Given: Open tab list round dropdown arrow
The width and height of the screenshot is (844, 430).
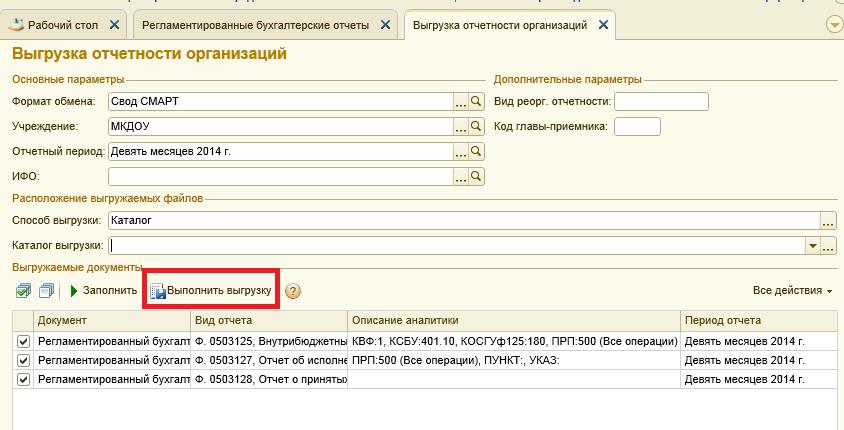Looking at the screenshot, I should pyautogui.click(x=834, y=25).
